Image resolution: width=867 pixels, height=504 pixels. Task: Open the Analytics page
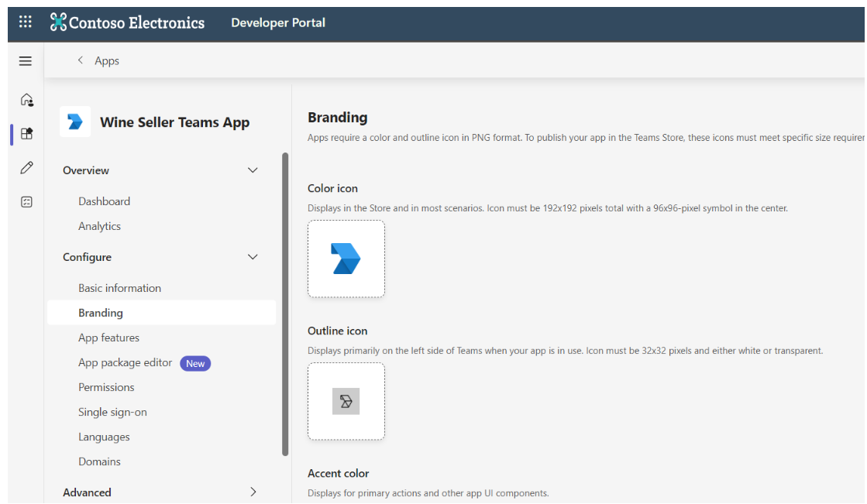click(99, 226)
